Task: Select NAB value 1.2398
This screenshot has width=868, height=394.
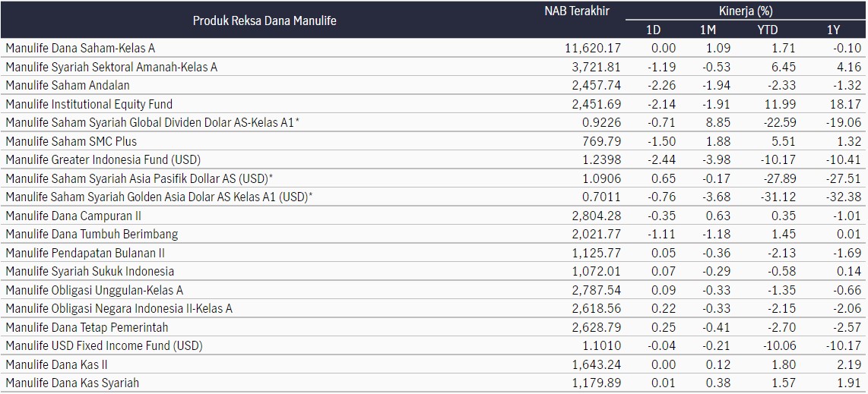Action: click(602, 160)
